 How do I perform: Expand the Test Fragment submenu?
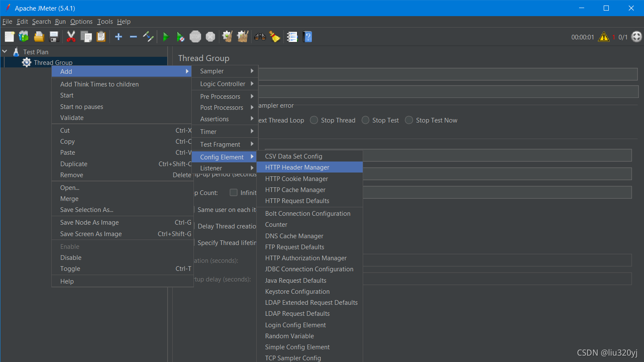[224, 144]
